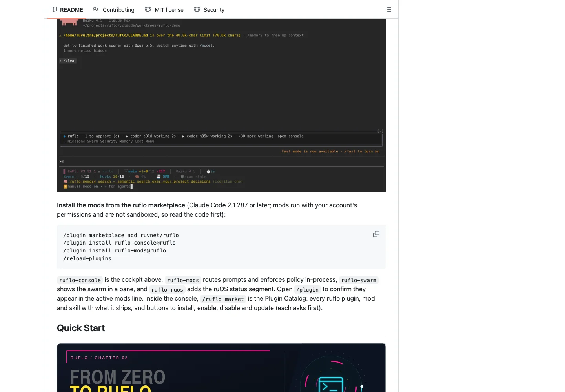Click the 'ruflo-mods' inline code in paragraph
This screenshot has height=392, width=565.
point(183,280)
